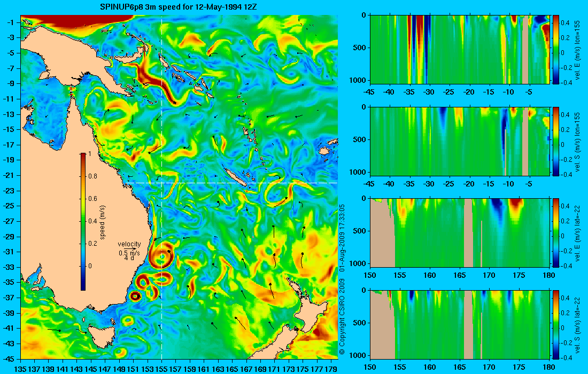Click the '179' longitude tick on the main map

click(x=331, y=369)
